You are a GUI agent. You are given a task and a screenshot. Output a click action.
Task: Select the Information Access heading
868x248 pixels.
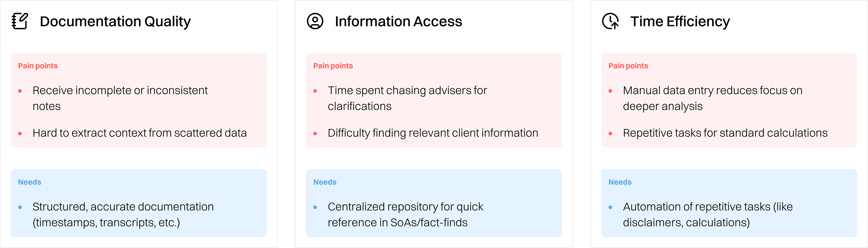[398, 21]
